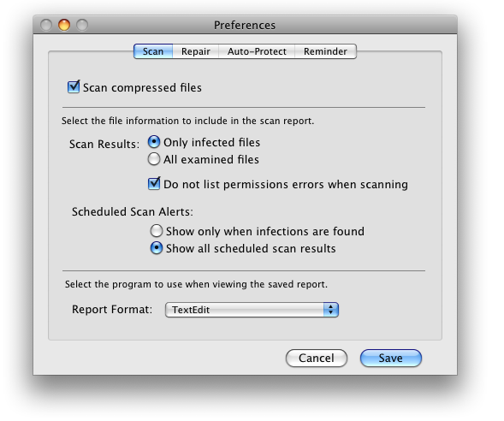The width and height of the screenshot is (504, 421).
Task: Minimize window with the orange button
Action: point(64,25)
